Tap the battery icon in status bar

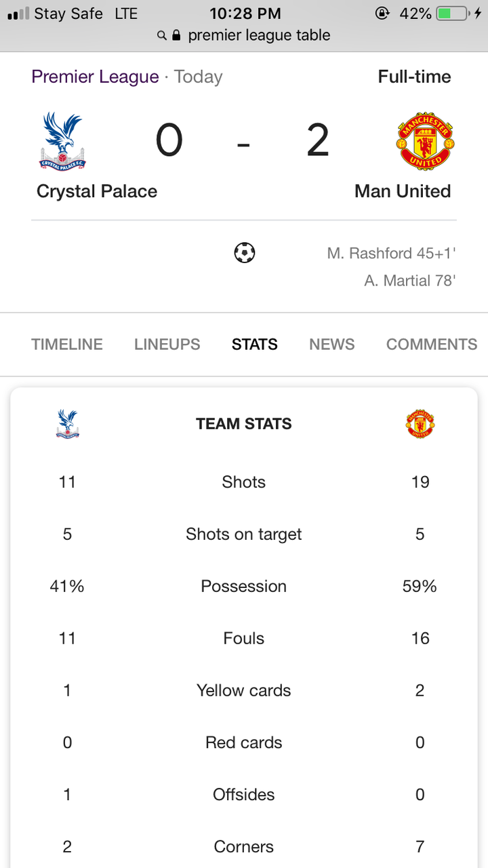tap(453, 14)
